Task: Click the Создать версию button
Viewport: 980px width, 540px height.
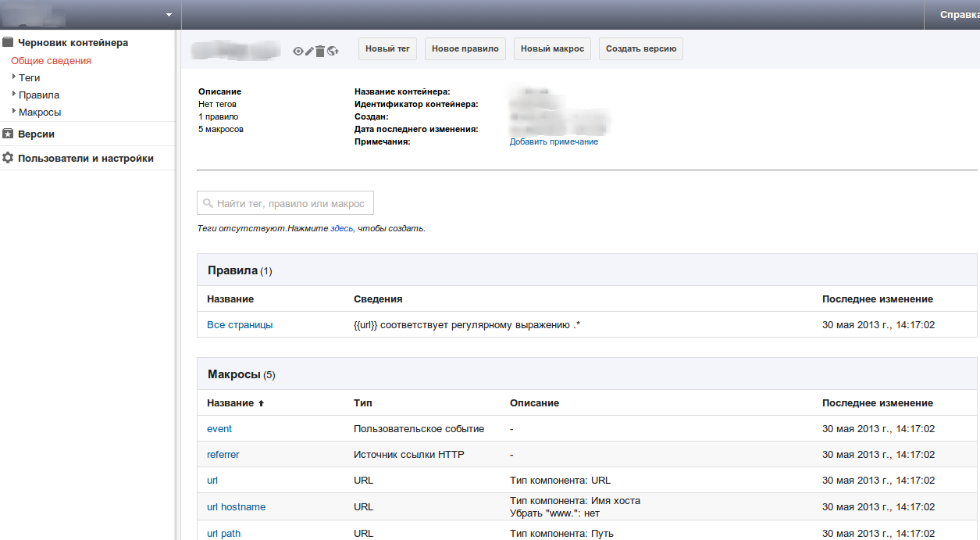Action: click(x=641, y=48)
